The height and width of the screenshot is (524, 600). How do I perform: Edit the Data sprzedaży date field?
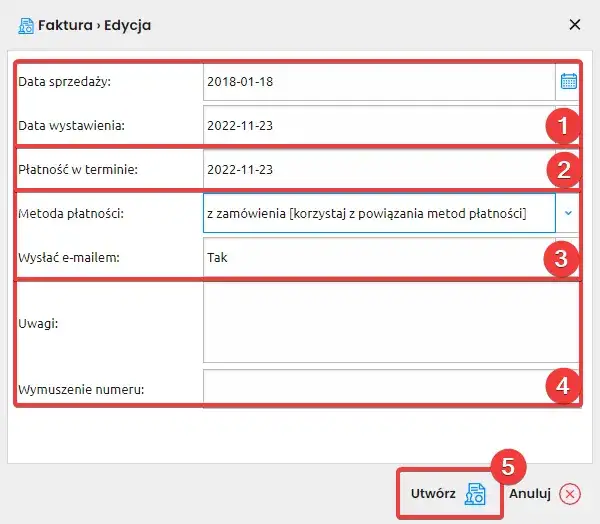click(379, 82)
